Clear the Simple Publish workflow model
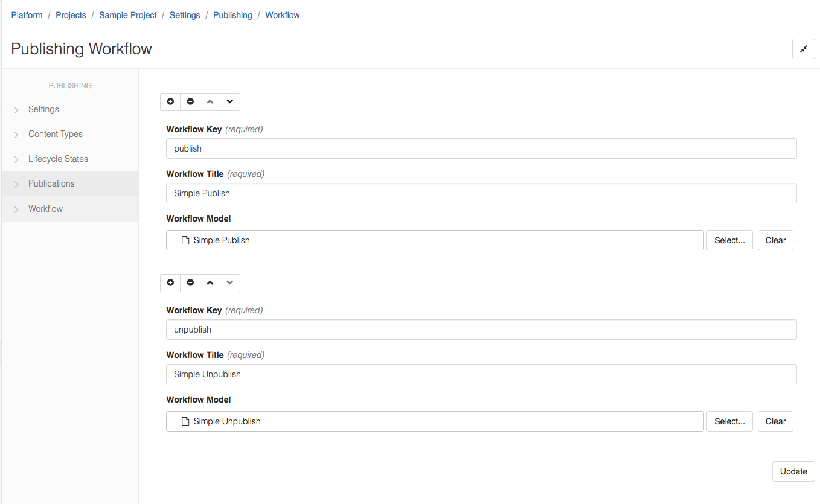 pos(775,240)
